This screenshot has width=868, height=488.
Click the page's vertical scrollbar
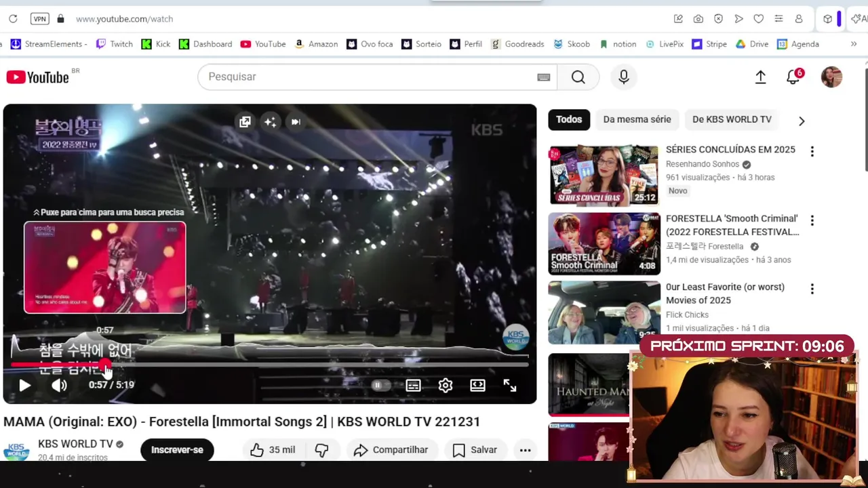coord(865,118)
